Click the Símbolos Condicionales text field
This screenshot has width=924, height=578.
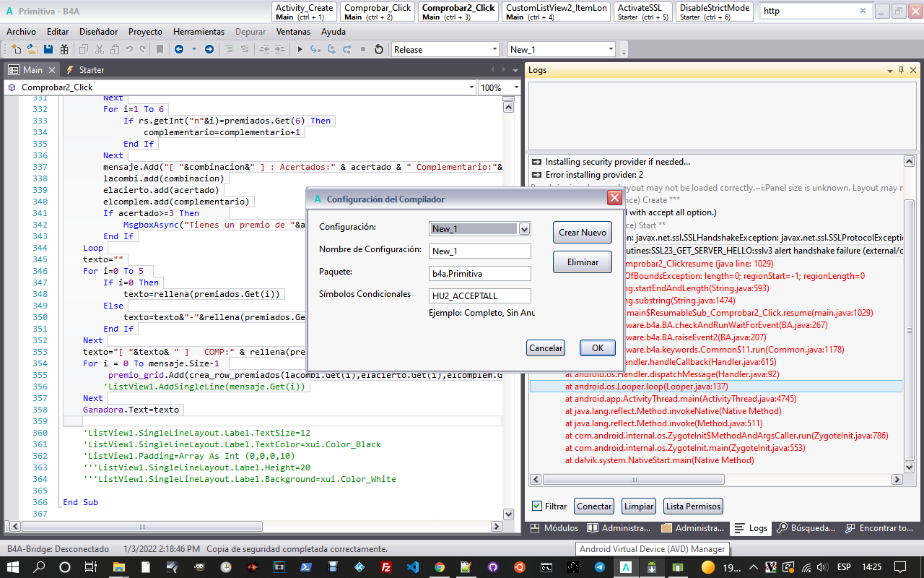point(479,296)
